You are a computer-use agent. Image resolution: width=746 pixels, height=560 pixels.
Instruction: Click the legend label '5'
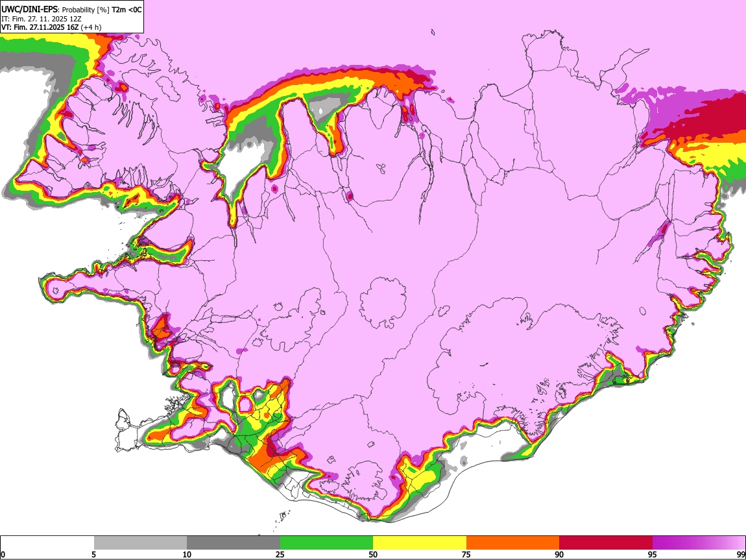pos(94,555)
